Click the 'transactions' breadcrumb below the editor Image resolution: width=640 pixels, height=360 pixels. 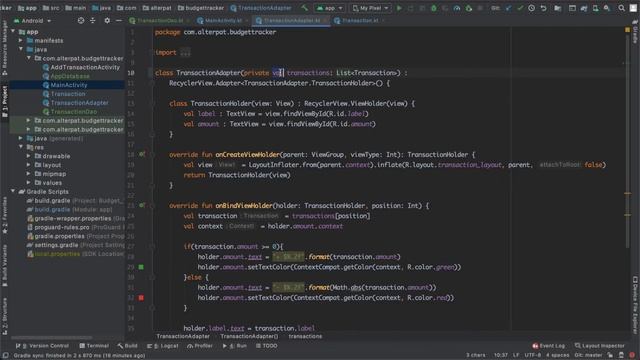305,336
